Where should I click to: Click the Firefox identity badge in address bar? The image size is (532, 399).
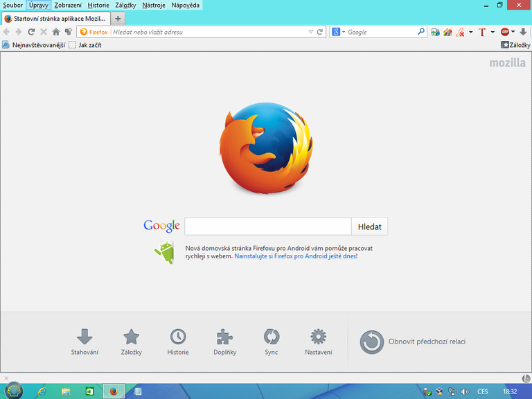[94, 32]
